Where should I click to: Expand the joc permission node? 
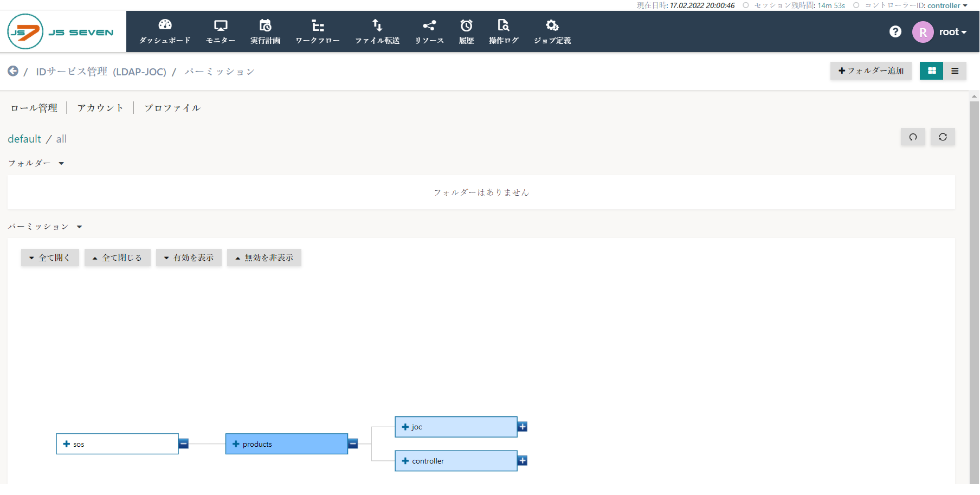(x=522, y=427)
